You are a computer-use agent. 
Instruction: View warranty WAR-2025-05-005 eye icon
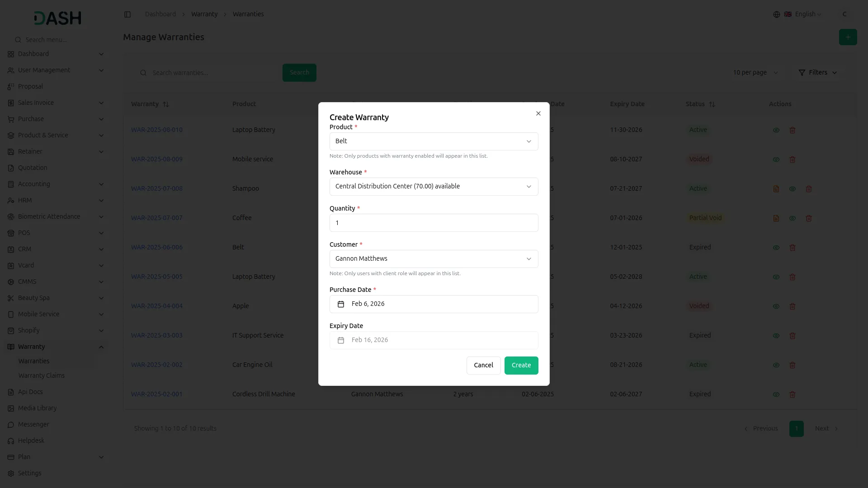click(x=776, y=277)
